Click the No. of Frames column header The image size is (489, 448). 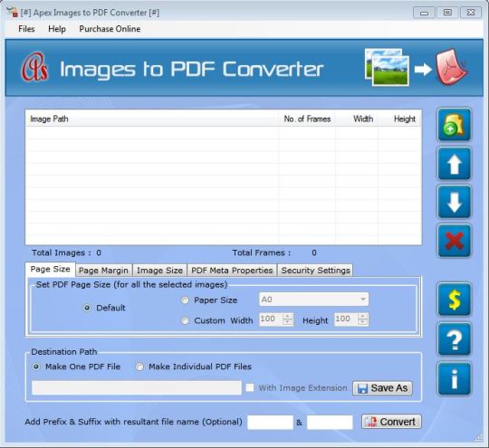pyautogui.click(x=307, y=119)
